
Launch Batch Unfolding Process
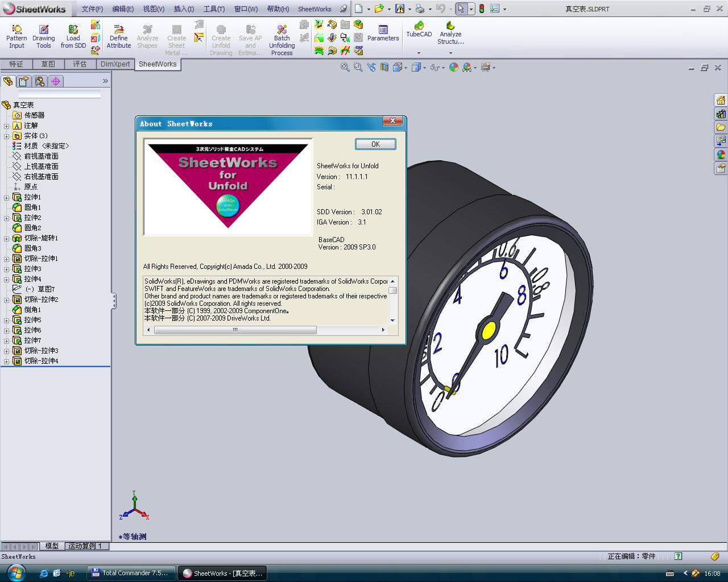[282, 40]
